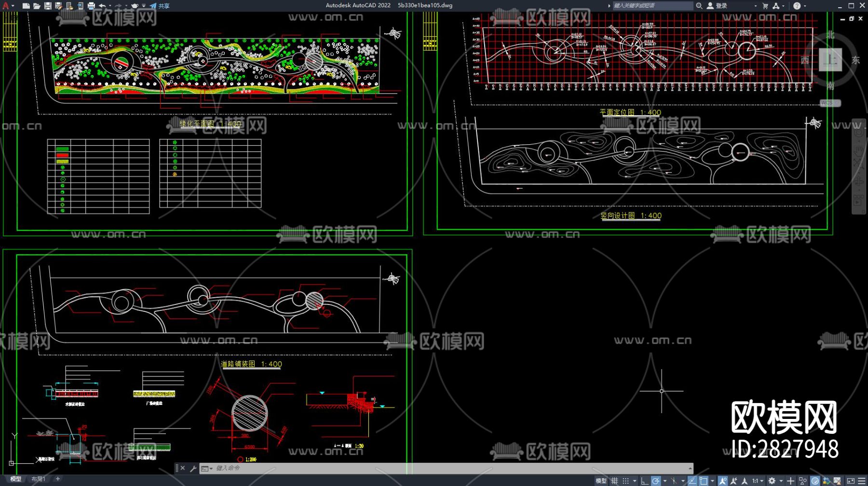Toggle polar tracking in the status bar
This screenshot has height=486, width=868.
coord(656,481)
